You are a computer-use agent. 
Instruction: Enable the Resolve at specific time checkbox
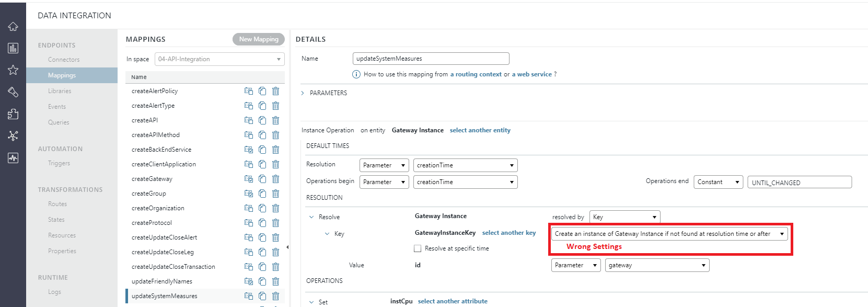(x=418, y=248)
